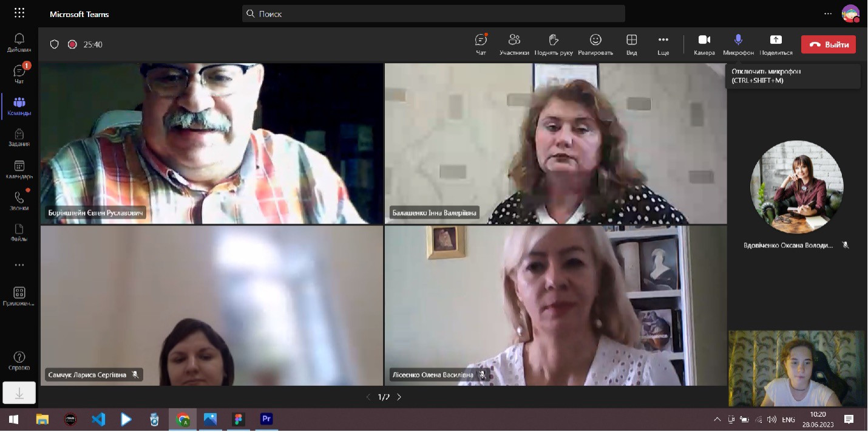Open Windows Start menu
Viewport: 868px width, 432px height.
point(13,419)
